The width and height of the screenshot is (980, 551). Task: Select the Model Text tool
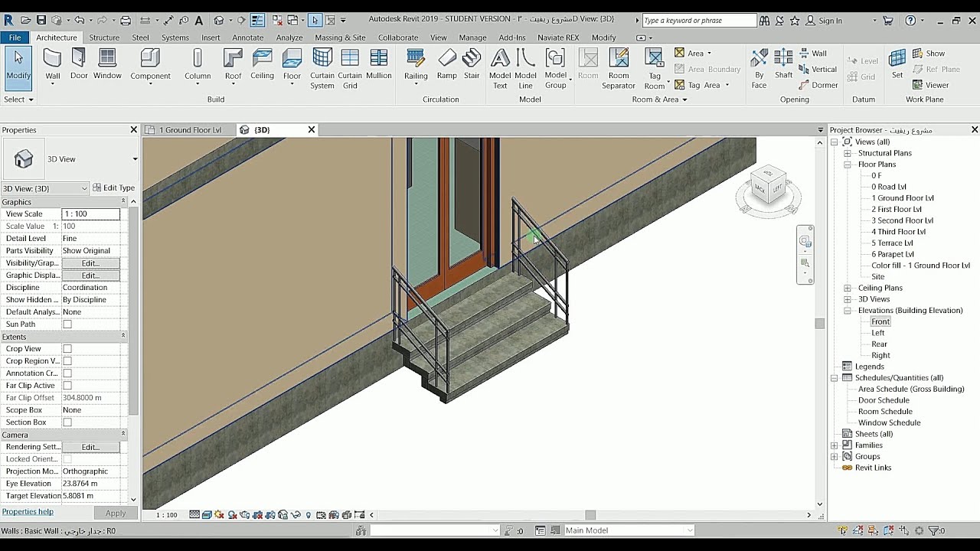pos(500,69)
